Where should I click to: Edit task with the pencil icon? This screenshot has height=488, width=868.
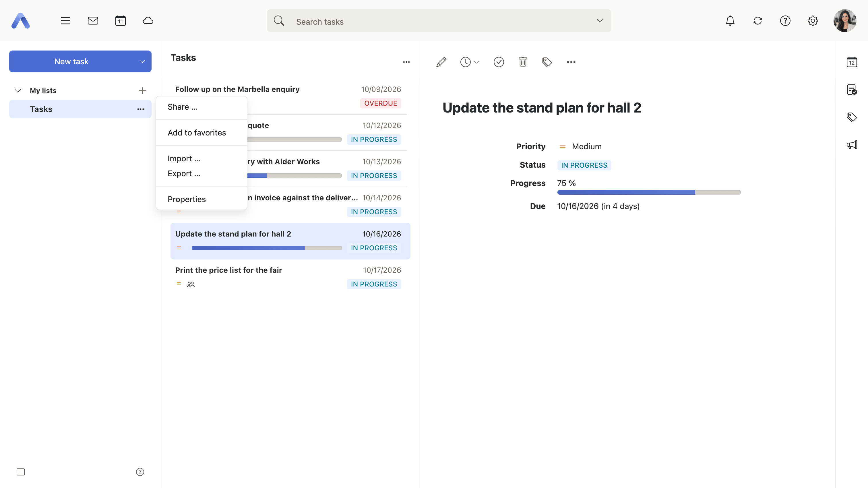(441, 62)
